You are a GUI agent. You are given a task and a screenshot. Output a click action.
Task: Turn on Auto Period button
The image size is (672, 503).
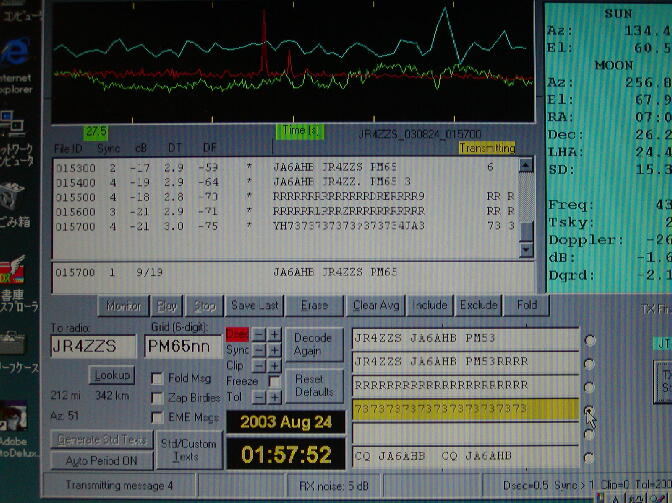pos(102,460)
